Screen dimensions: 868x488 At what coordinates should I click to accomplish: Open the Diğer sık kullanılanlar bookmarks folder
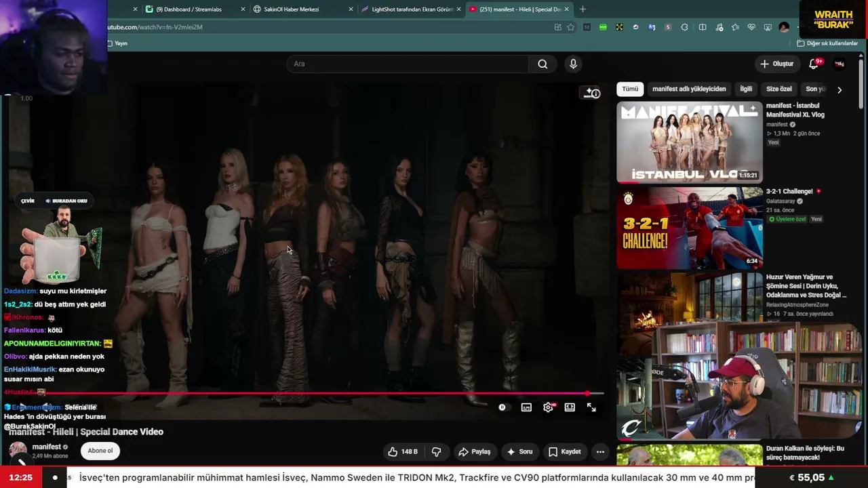pyautogui.click(x=827, y=43)
